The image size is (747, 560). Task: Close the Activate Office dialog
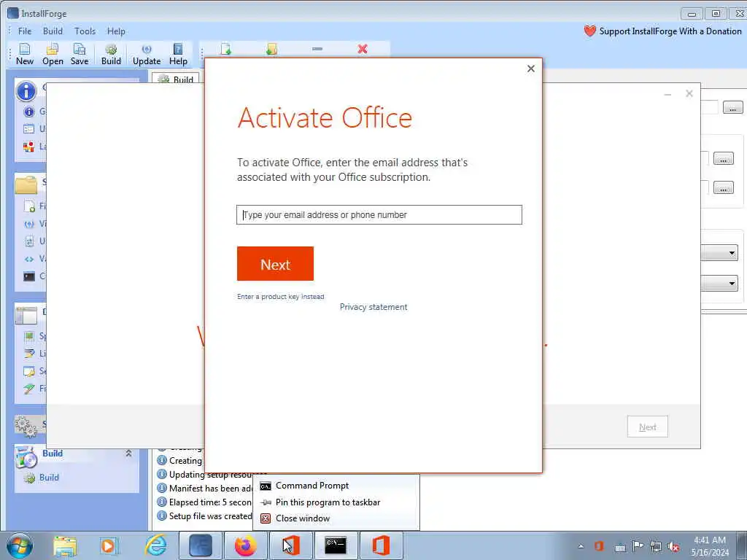point(531,69)
